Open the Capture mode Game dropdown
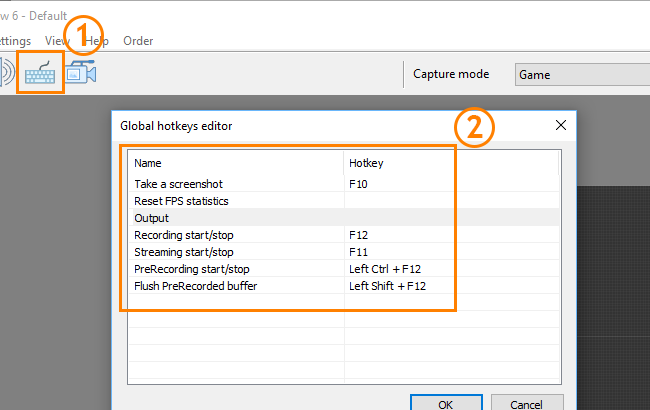 click(582, 75)
